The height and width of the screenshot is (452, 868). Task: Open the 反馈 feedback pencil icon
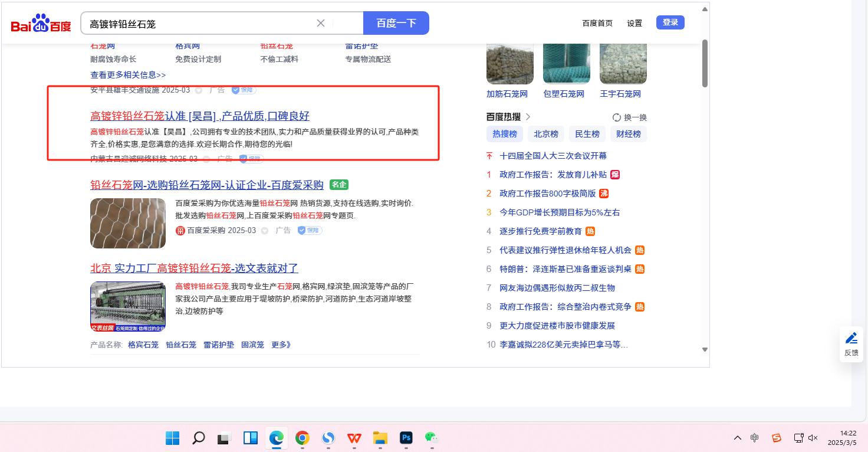click(x=851, y=339)
